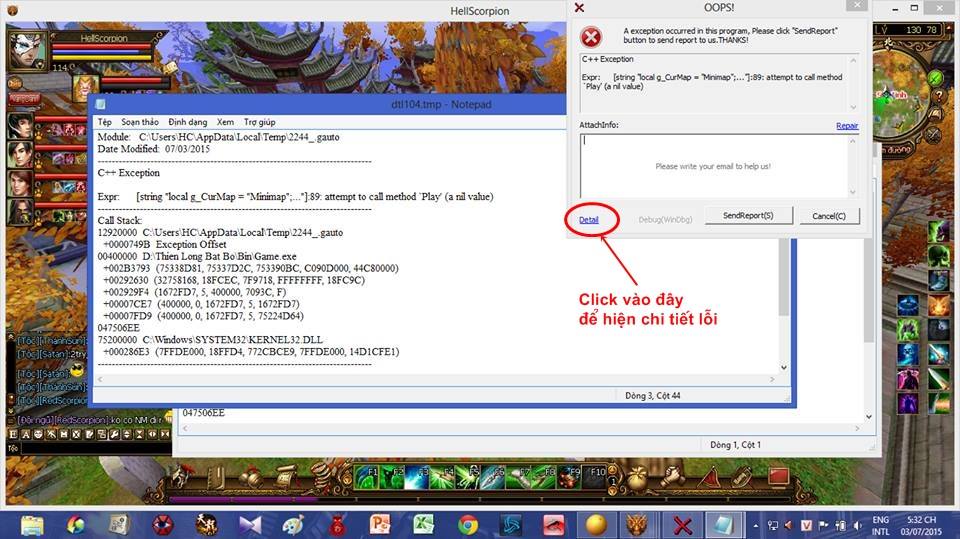Open Visual Studio from the taskbar
Screen dimensions: 960x539
pyautogui.click(x=249, y=526)
